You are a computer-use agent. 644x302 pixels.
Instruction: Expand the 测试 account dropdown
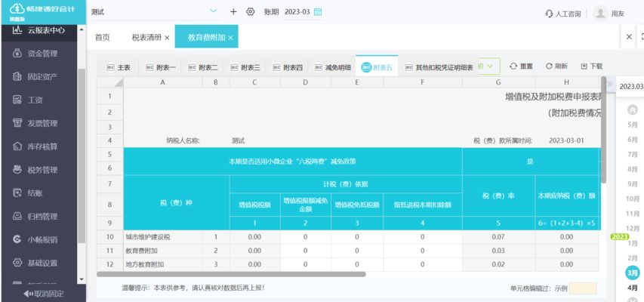pos(213,11)
